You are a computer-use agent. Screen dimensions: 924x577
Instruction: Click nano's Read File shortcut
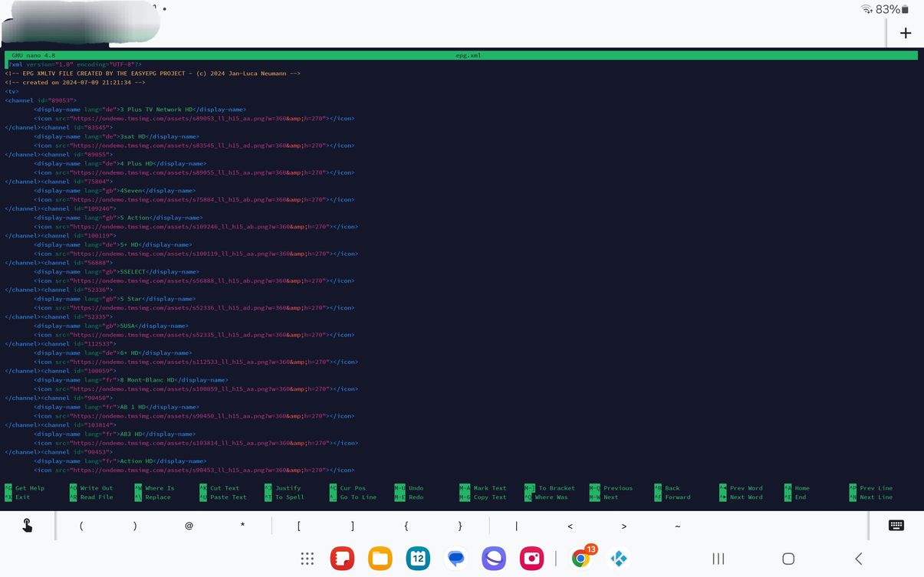tap(91, 497)
